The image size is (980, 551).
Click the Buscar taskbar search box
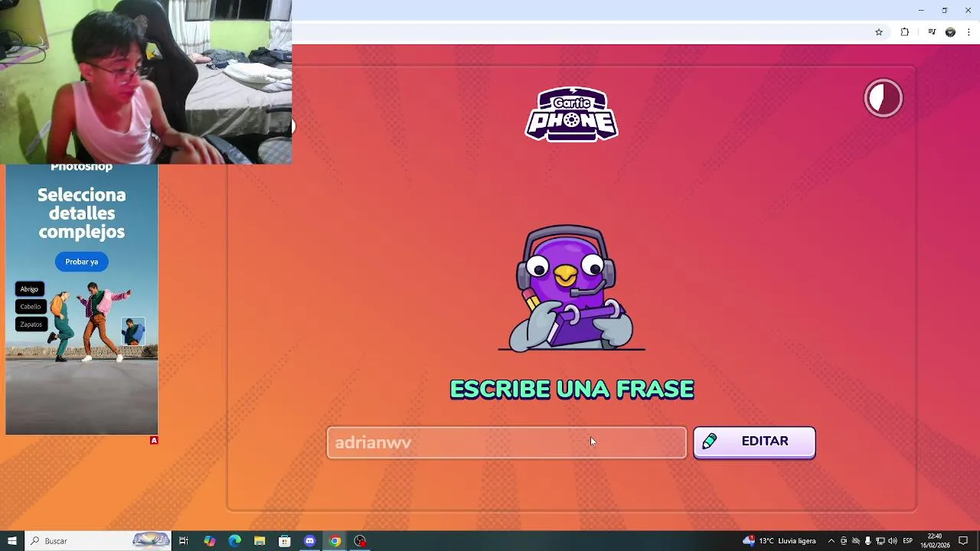coord(98,541)
